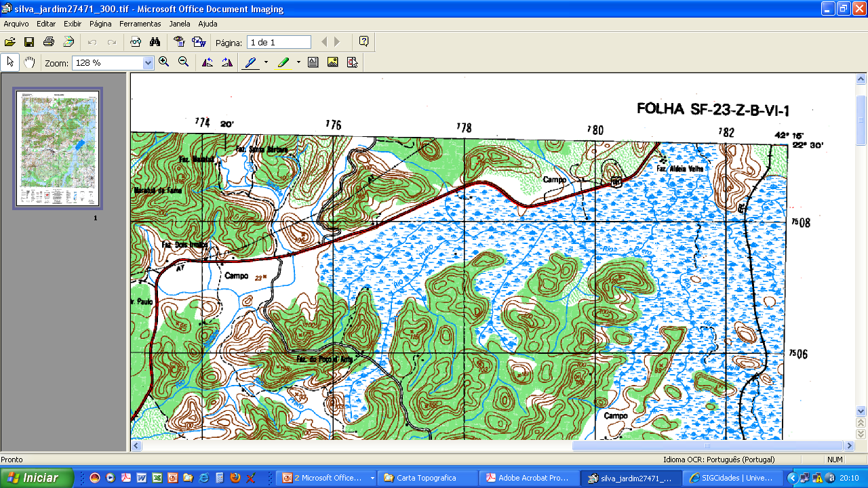Open the Arquivo menu
The height and width of the screenshot is (488, 868).
tap(16, 24)
